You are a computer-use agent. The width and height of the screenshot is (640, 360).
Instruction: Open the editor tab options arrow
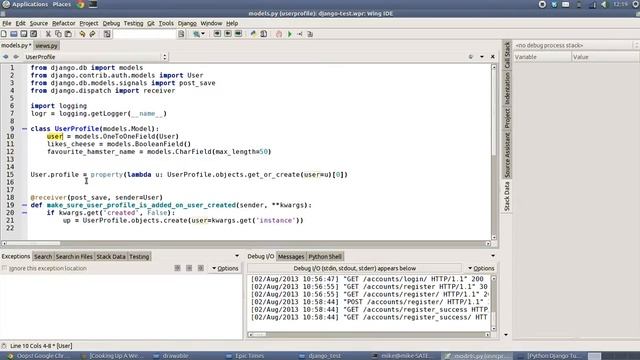coord(482,57)
